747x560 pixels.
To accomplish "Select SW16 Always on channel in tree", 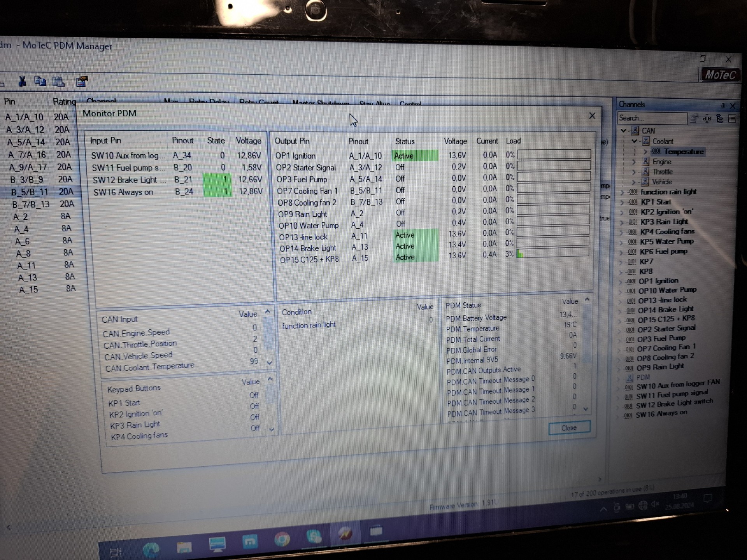I will pos(661,414).
